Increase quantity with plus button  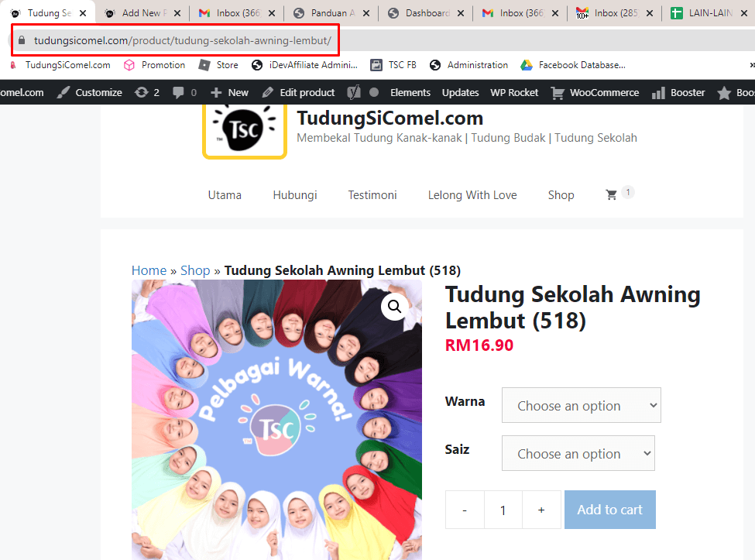click(x=542, y=510)
